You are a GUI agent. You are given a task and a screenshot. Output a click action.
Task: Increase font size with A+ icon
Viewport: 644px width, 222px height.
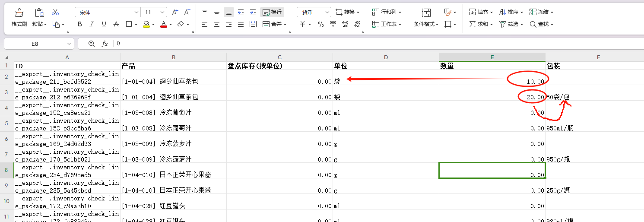[175, 12]
